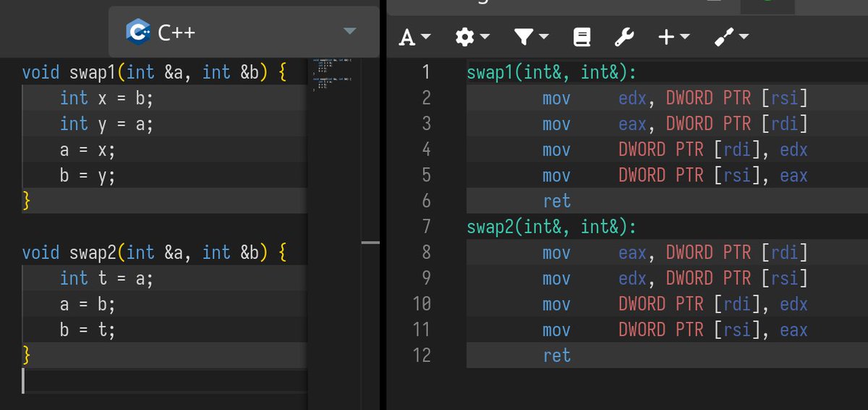Screen dimensions: 868x410
Task: Open the add new plus menu
Action: tap(673, 37)
